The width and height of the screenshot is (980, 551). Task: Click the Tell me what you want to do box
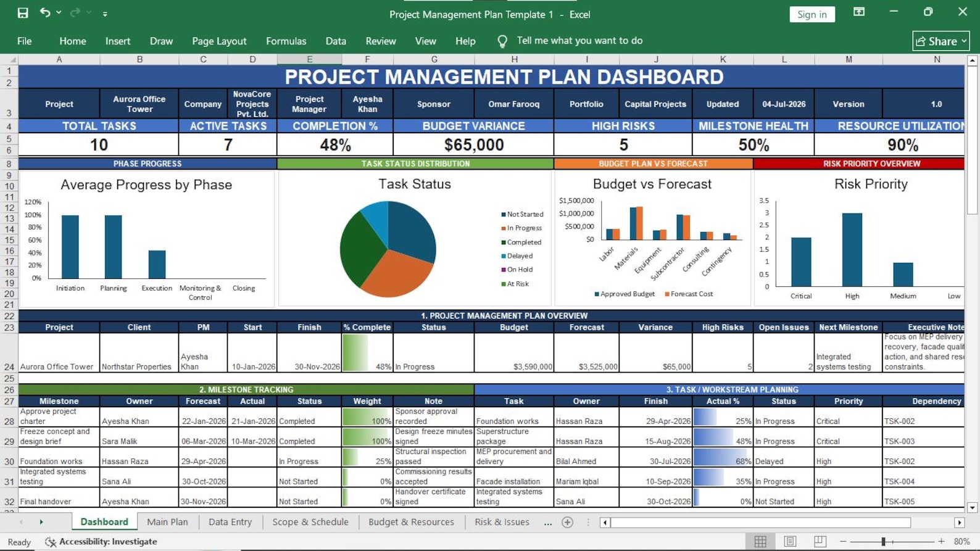pos(579,41)
